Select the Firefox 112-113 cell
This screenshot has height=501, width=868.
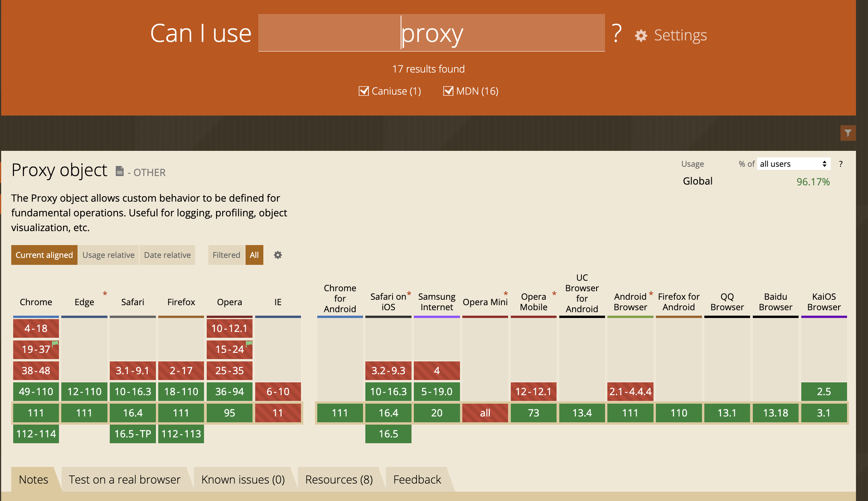click(x=181, y=434)
